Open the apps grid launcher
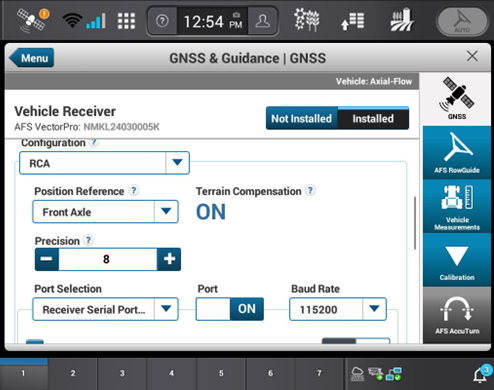Viewport: 494px width, 390px height. 126,21
